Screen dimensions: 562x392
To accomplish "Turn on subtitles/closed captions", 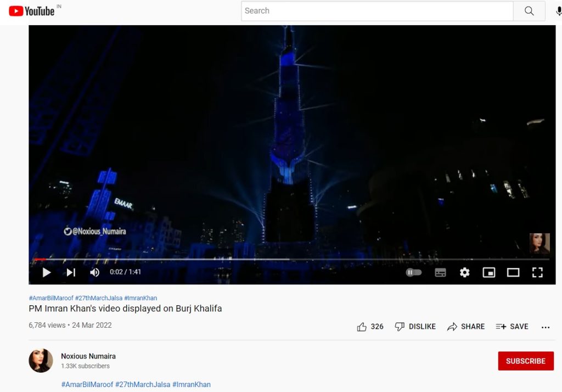I will [x=440, y=272].
